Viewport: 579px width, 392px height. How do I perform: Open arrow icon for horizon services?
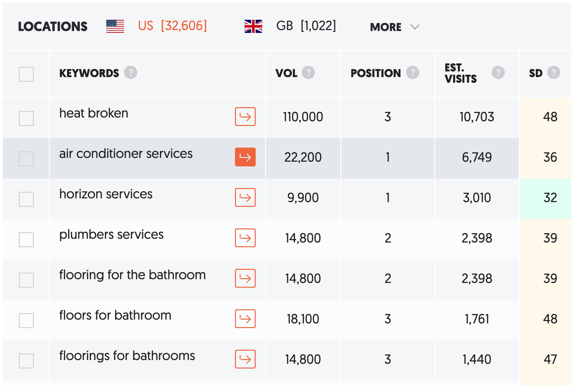click(x=245, y=197)
